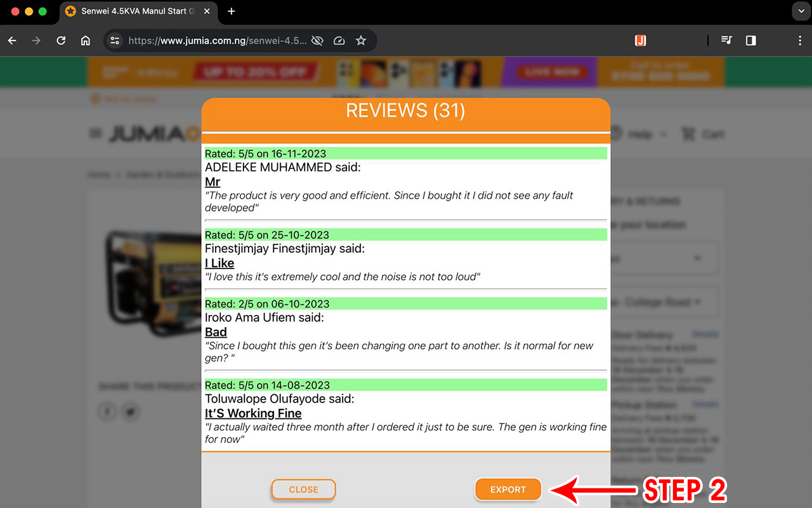
Task: Close the reviews popup with CLOSE
Action: [x=303, y=489]
